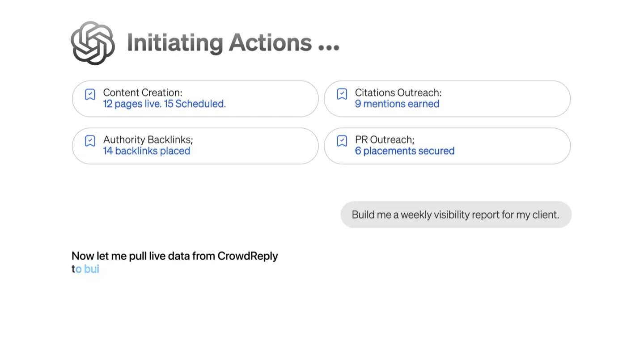Click the ChatGPT knot logo
The height and width of the screenshot is (362, 644).
pyautogui.click(x=93, y=43)
